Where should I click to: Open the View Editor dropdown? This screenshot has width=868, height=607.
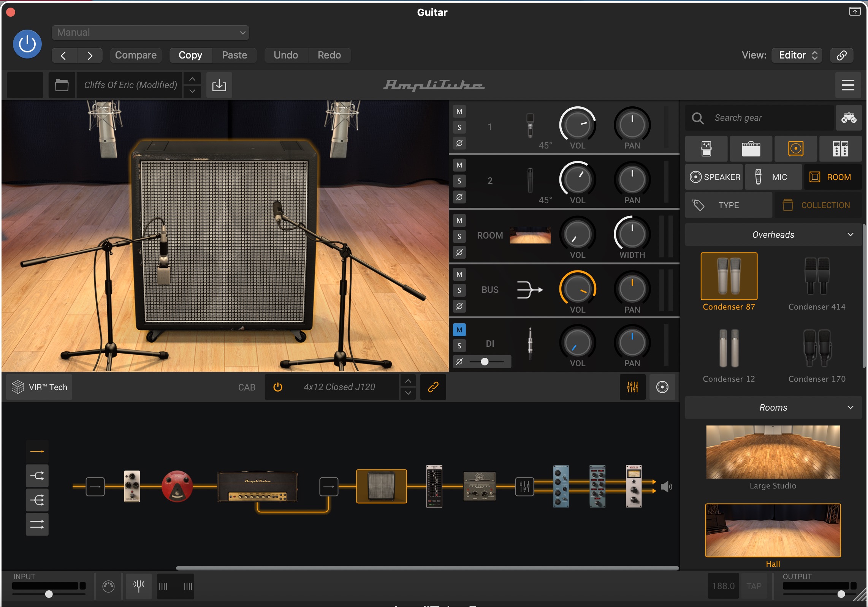pos(797,55)
